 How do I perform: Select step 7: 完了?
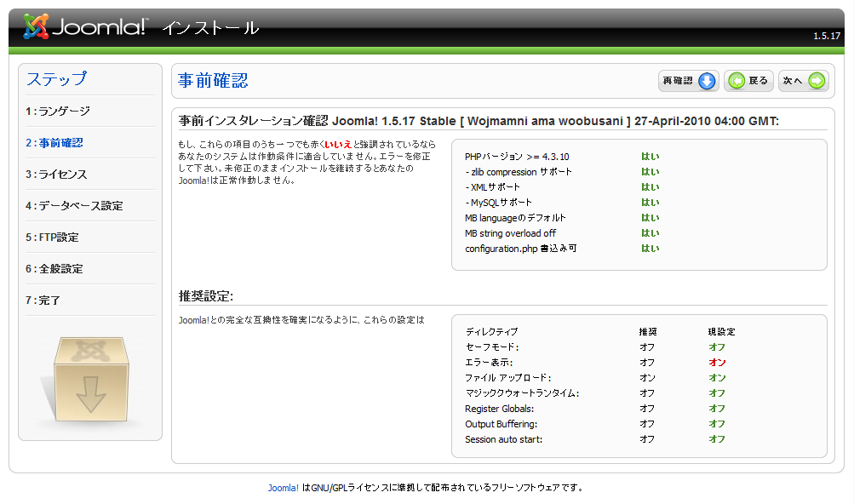pyautogui.click(x=43, y=301)
